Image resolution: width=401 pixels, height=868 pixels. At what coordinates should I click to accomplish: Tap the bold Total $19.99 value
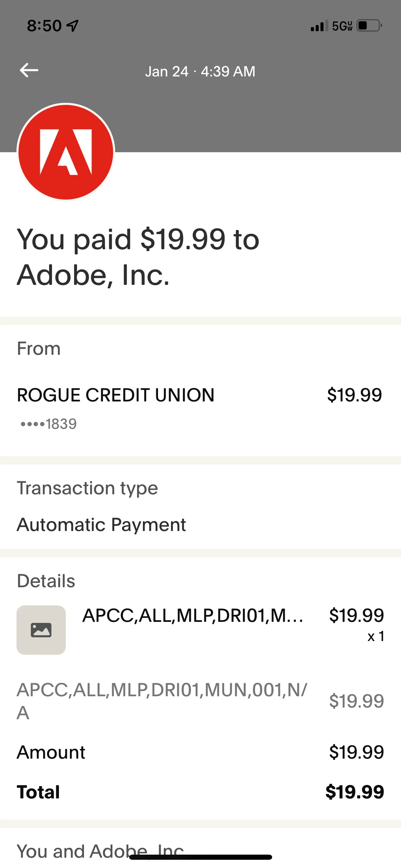[x=355, y=792]
